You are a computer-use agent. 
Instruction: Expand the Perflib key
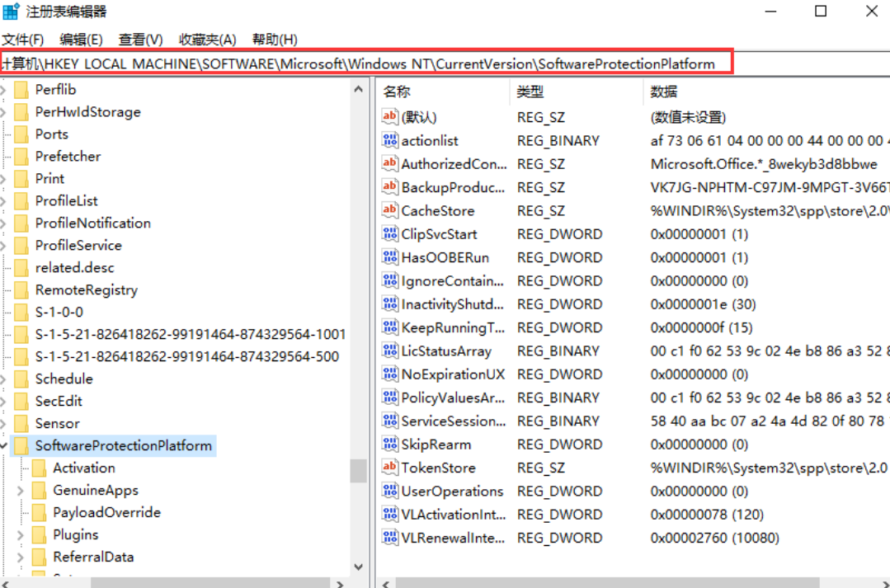pos(2,90)
